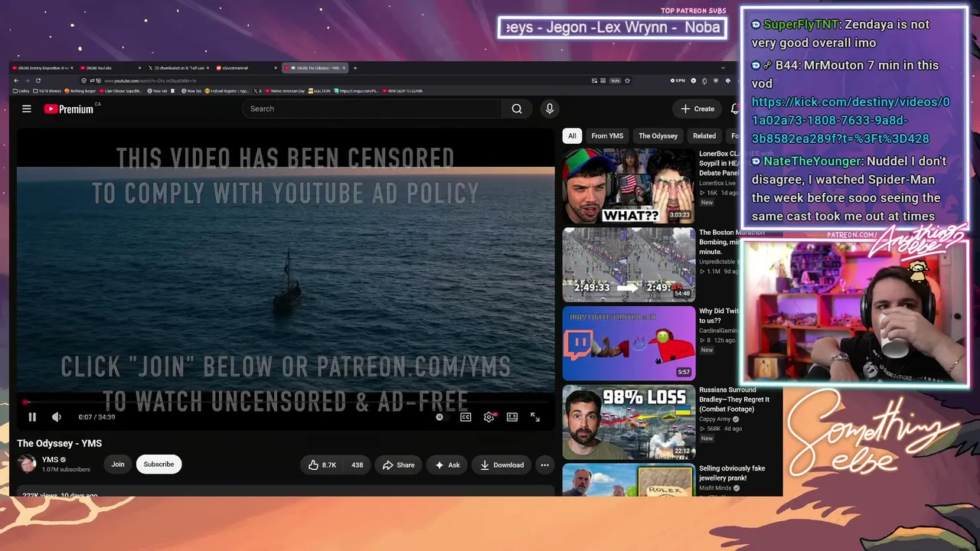This screenshot has width=980, height=551.
Task: Open the kick.com VOD link in chat
Action: click(851, 120)
